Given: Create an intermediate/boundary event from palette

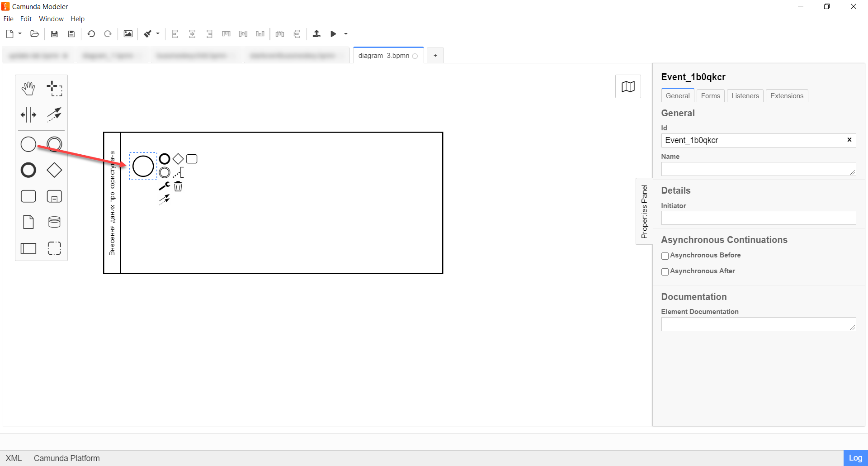Looking at the screenshot, I should (x=54, y=144).
